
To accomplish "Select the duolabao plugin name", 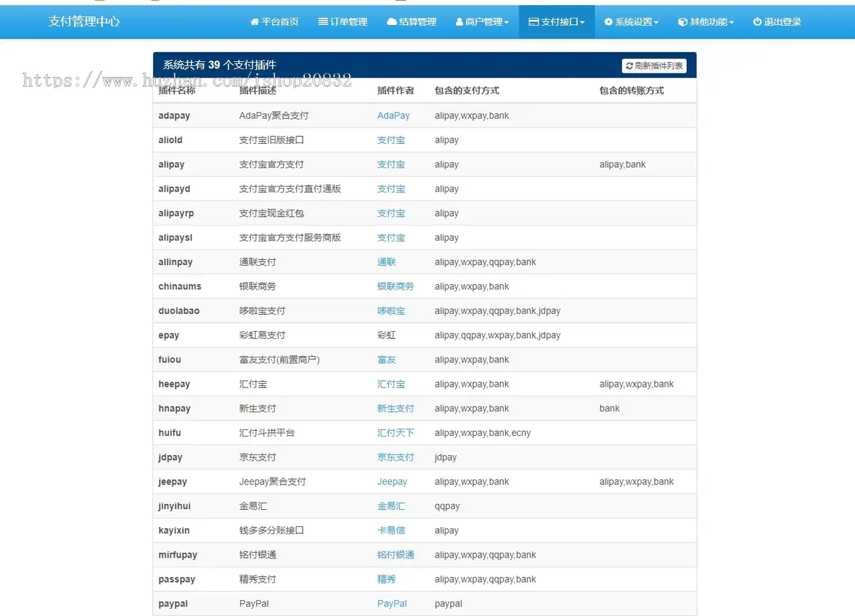I will point(179,310).
